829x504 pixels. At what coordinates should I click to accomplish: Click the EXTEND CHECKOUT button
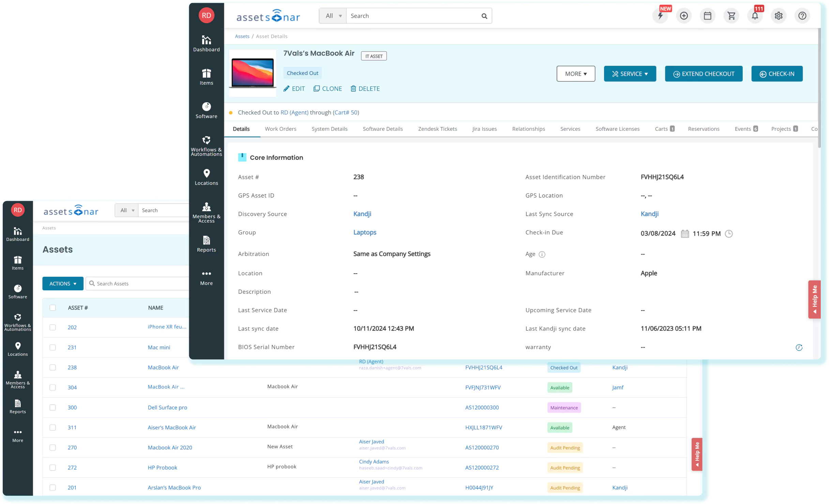[x=704, y=74]
